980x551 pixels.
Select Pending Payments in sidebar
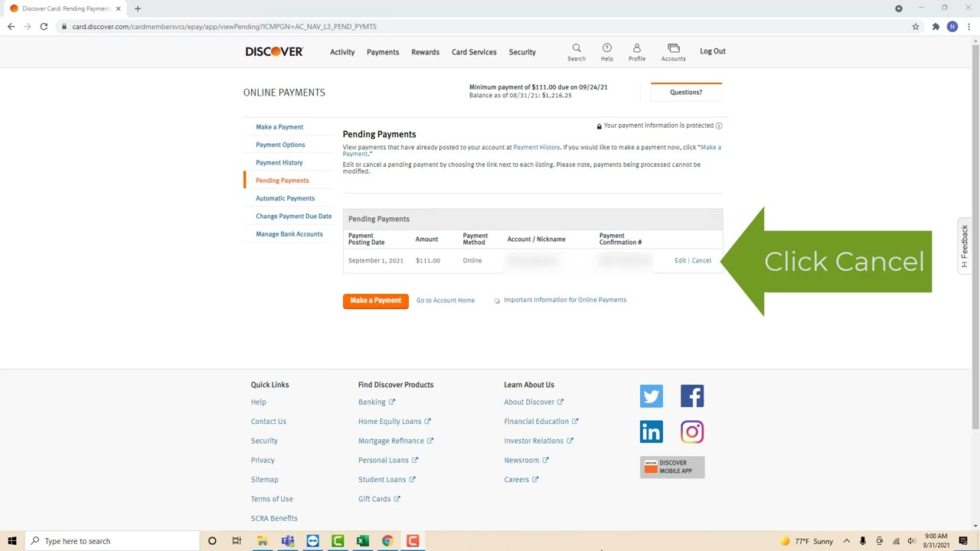coord(282,181)
